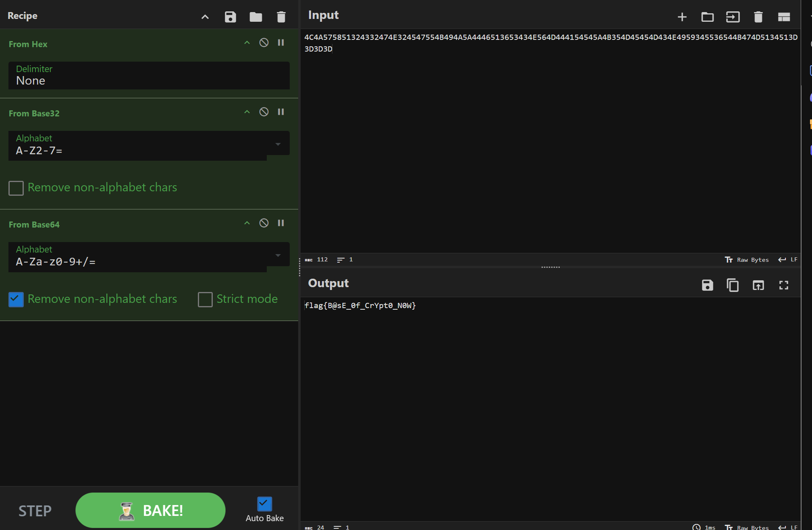Viewport: 812px width, 530px height.
Task: Enable Remove non-alphabet chars under From Base32
Action: (16, 188)
